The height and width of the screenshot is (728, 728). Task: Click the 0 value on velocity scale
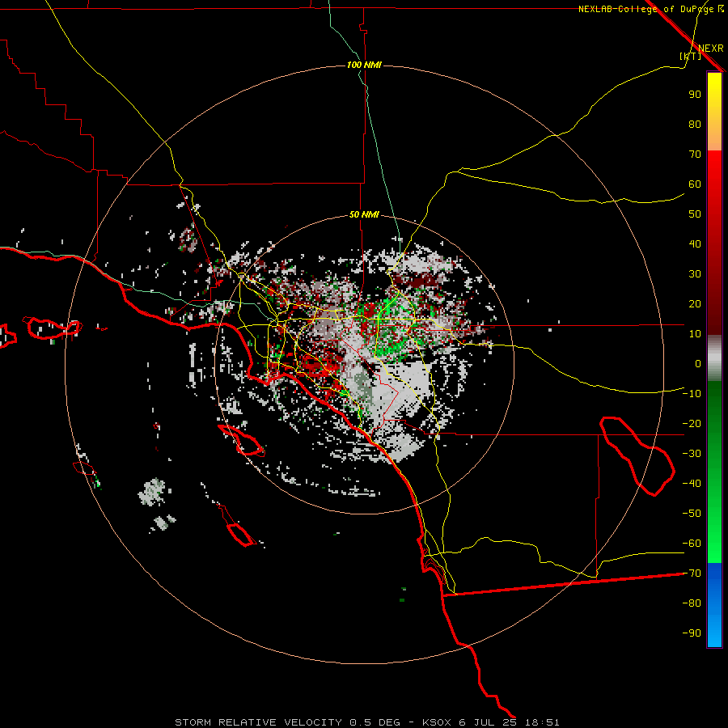click(x=698, y=363)
